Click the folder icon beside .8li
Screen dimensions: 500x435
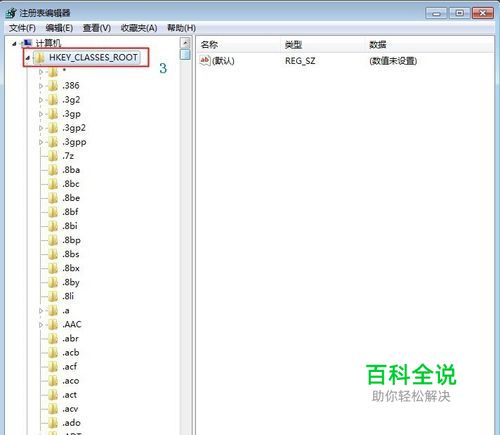[x=53, y=296]
